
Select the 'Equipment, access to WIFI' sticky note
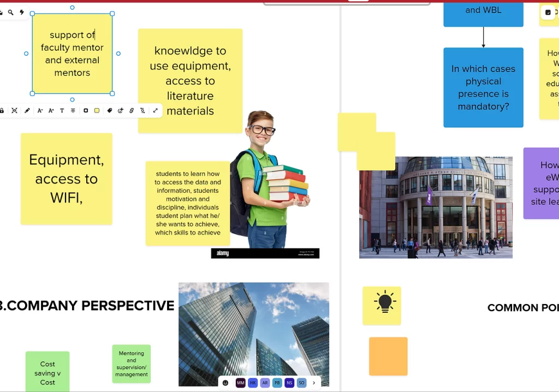pos(66,179)
